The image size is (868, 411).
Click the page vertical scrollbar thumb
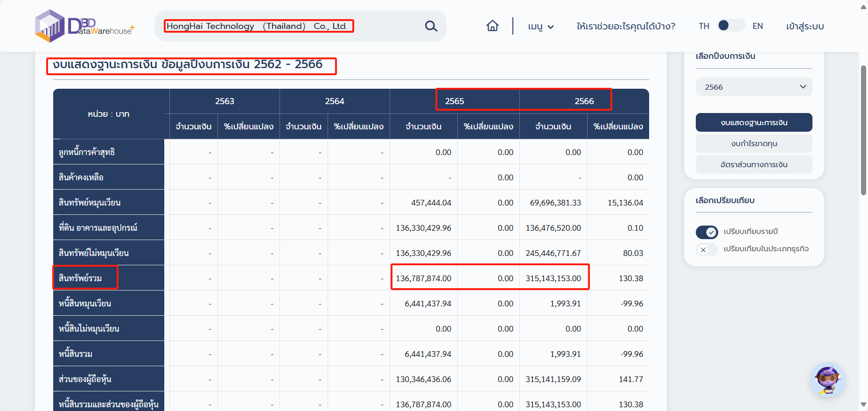click(x=863, y=130)
